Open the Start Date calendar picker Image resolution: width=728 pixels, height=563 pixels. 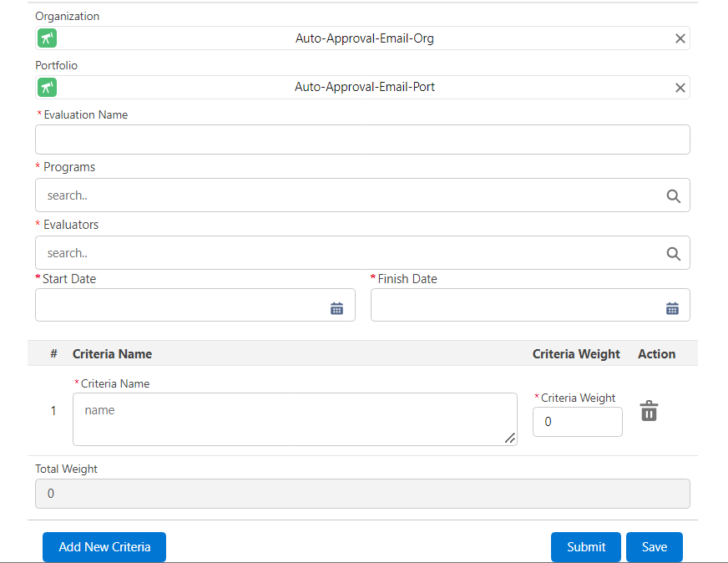coord(336,308)
